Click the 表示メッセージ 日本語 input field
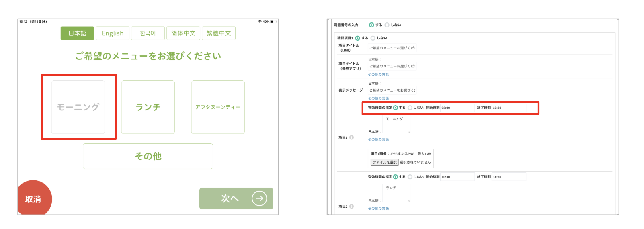644x229 pixels. pos(392,90)
